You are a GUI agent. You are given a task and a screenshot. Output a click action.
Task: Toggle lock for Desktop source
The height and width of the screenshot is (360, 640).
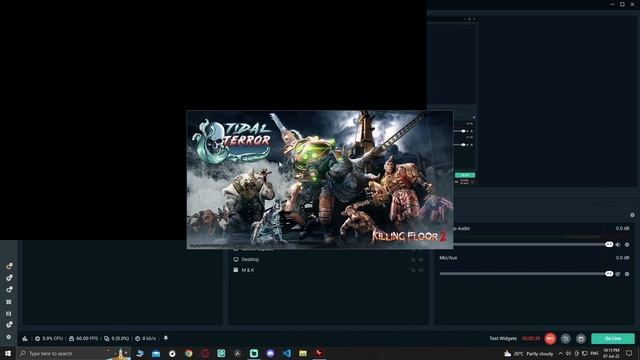[x=413, y=259]
